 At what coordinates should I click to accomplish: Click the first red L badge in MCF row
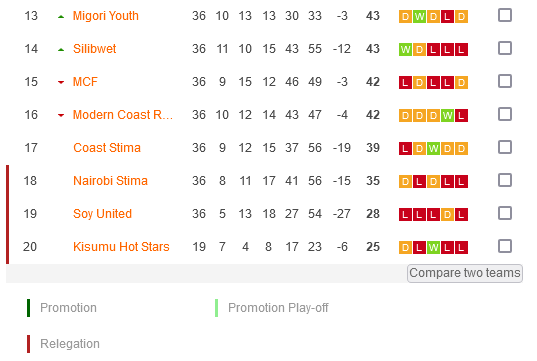(405, 82)
